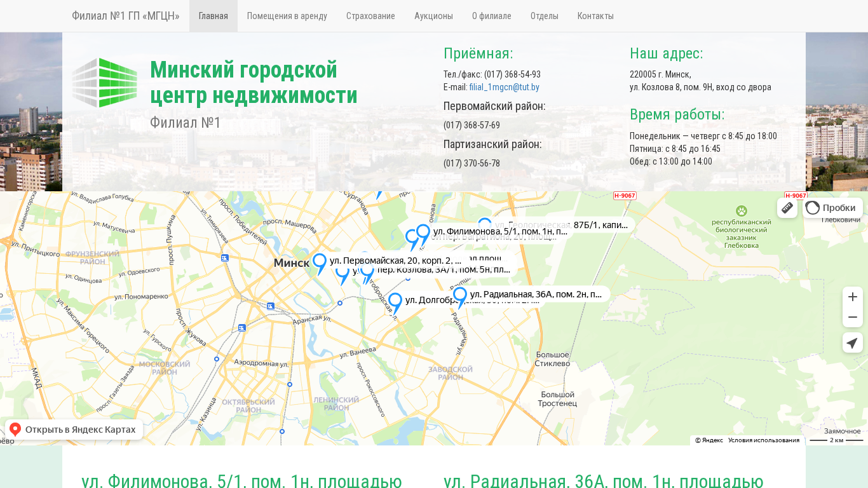The image size is (868, 488).
Task: Go to the Страхование page
Action: 370,16
